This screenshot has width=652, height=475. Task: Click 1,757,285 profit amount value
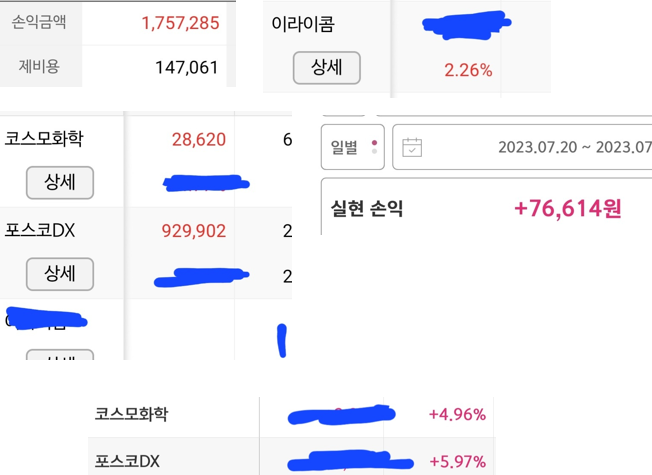180,23
